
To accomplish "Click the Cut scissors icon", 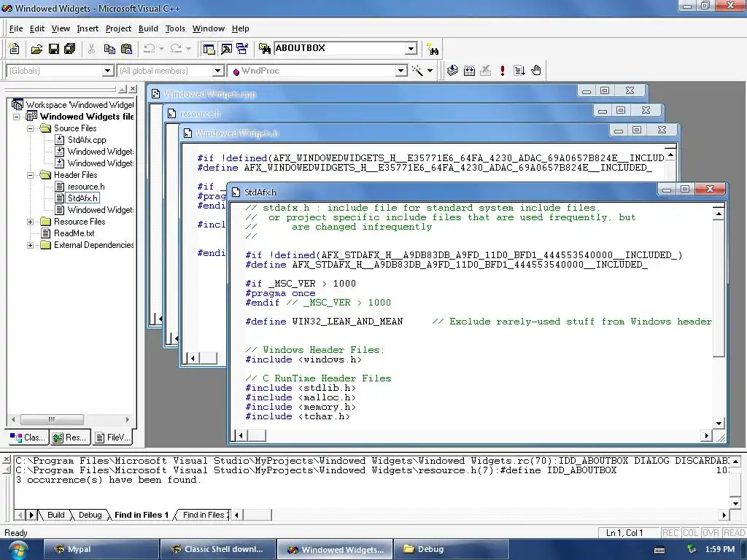I will tap(91, 49).
